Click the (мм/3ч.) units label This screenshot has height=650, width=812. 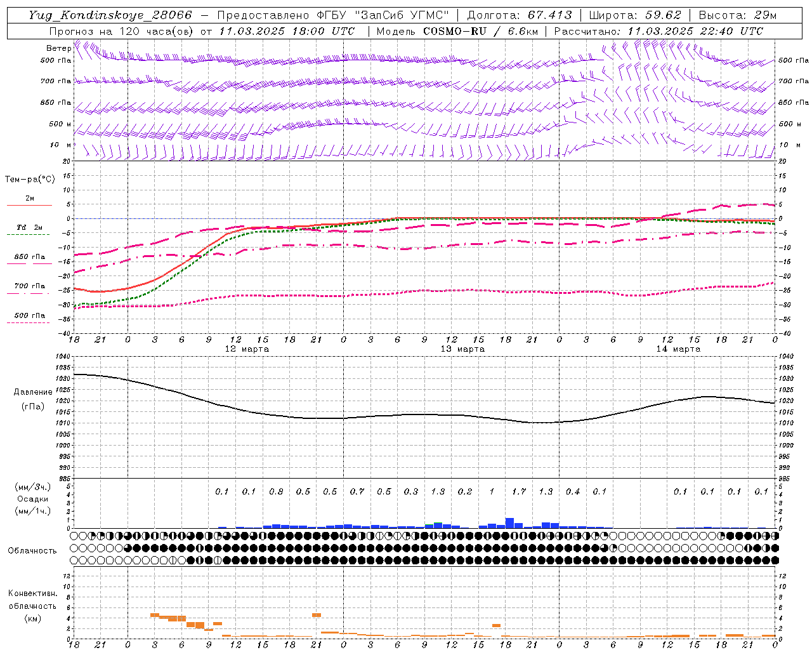click(32, 487)
